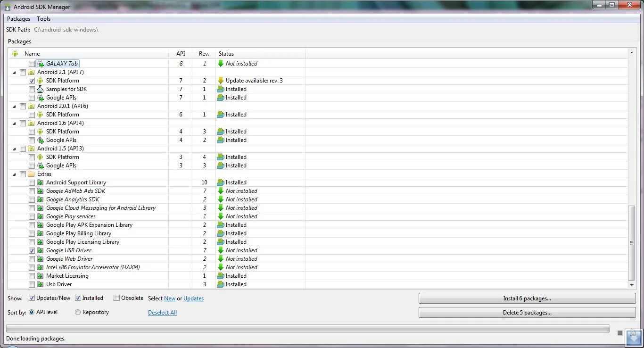Viewport: 644px width, 348px height.
Task: Click the Google USB Driver package icon
Action: [x=41, y=250]
